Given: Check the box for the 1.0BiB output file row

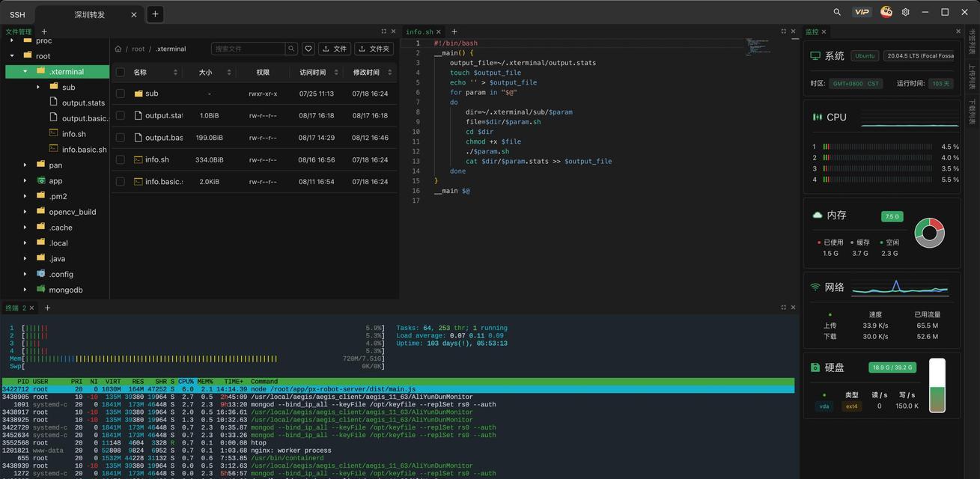Looking at the screenshot, I should point(120,116).
